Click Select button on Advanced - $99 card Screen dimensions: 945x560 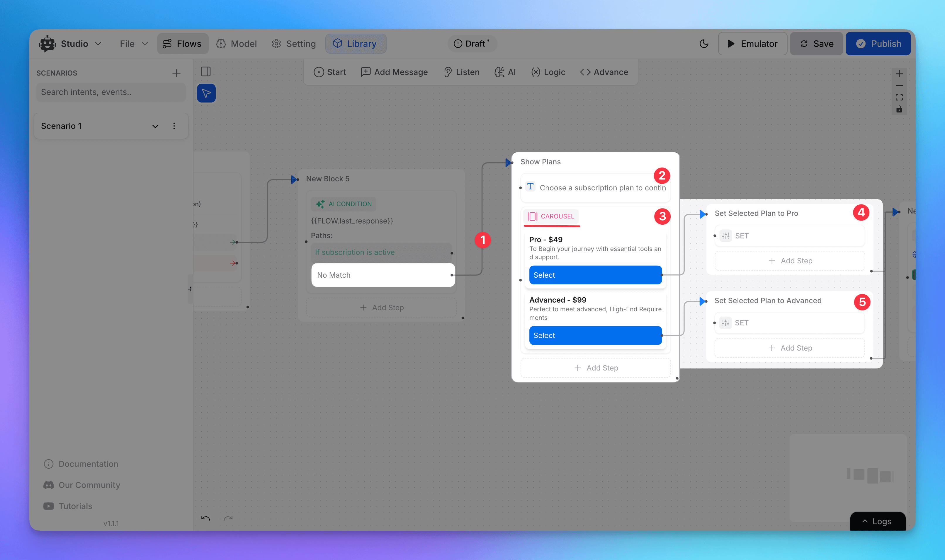pyautogui.click(x=595, y=335)
